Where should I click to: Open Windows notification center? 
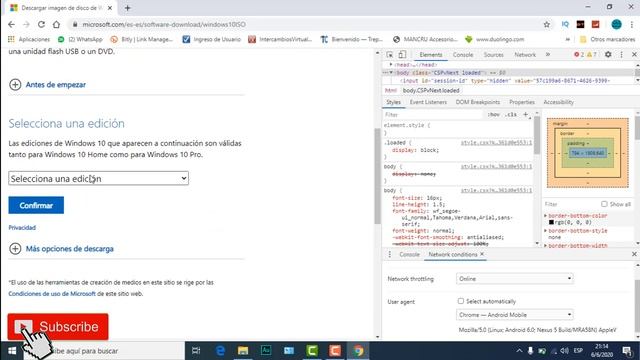tap(627, 351)
